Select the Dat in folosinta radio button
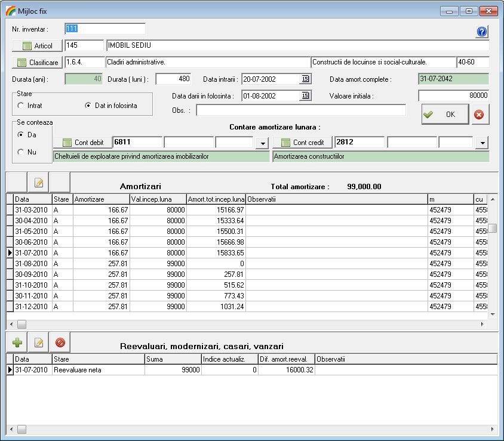This screenshot has width=504, height=441. (x=88, y=106)
